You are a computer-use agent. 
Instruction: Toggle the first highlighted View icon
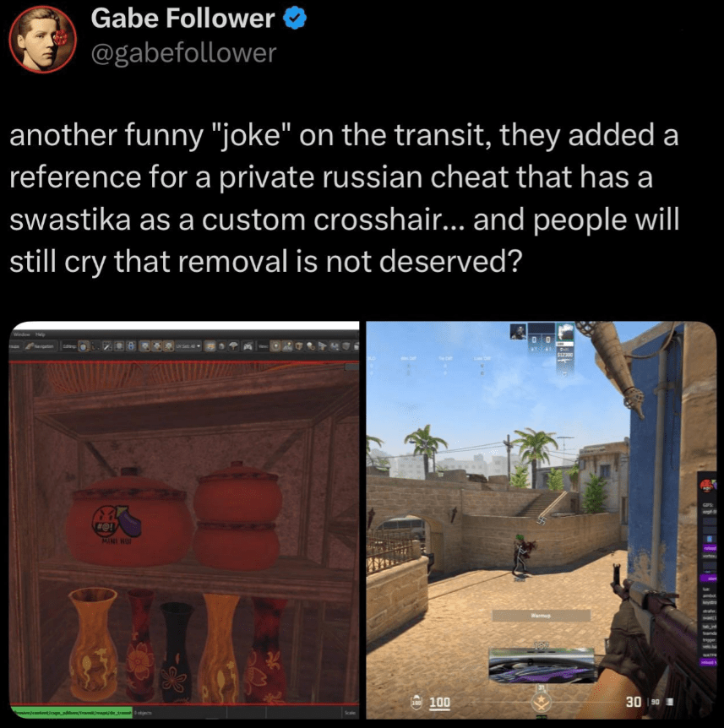[275, 346]
